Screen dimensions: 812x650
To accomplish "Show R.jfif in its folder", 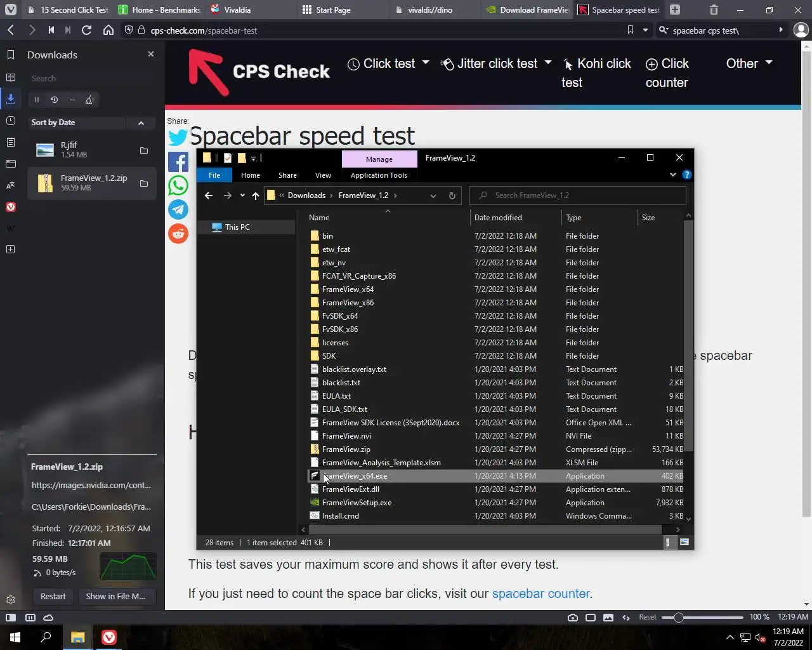I will pos(144,150).
